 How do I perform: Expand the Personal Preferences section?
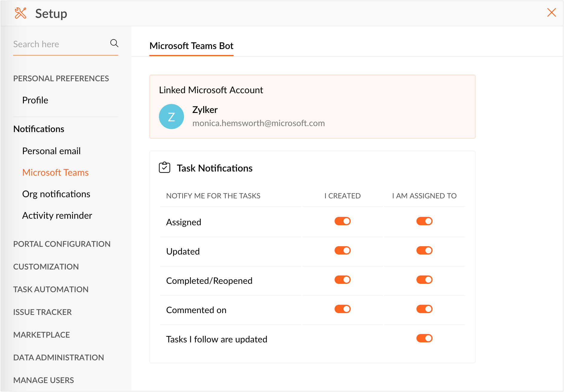point(61,78)
